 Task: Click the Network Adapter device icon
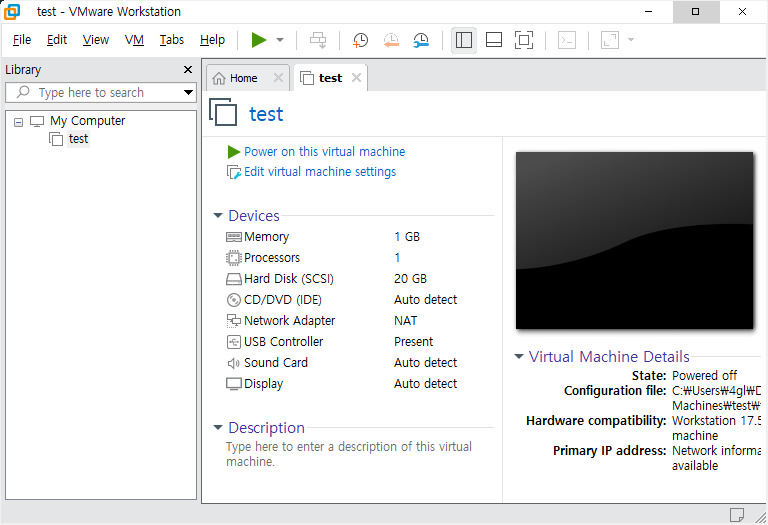click(234, 321)
